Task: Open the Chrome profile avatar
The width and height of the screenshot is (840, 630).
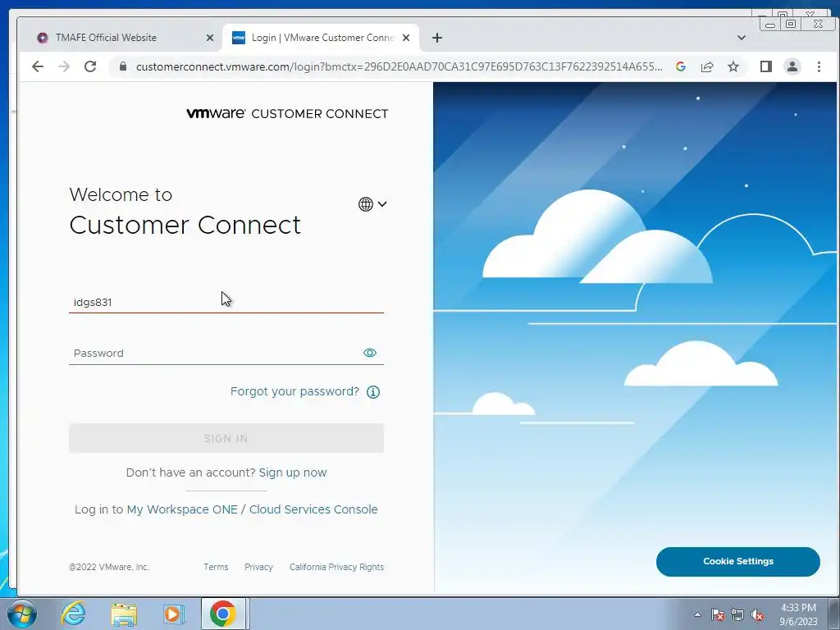Action: point(792,66)
